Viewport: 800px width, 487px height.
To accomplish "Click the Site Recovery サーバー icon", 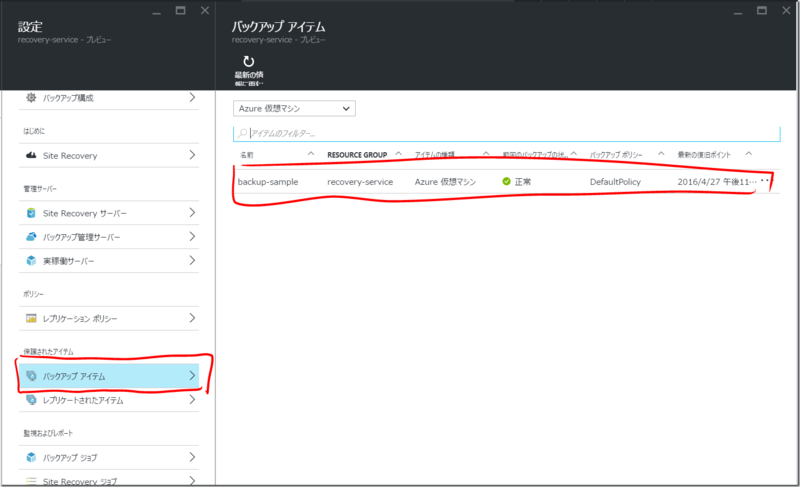I will coord(31,213).
